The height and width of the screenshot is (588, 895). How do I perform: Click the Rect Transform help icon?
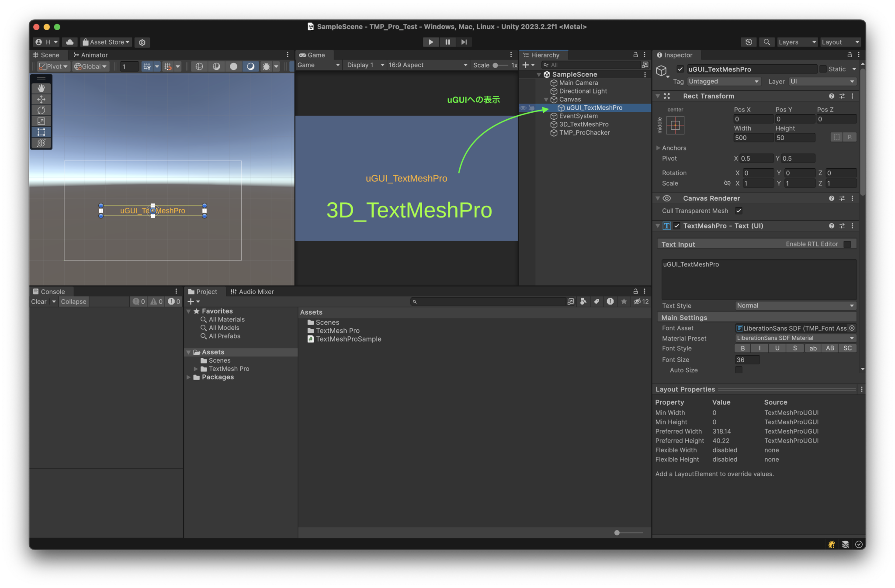tap(831, 96)
